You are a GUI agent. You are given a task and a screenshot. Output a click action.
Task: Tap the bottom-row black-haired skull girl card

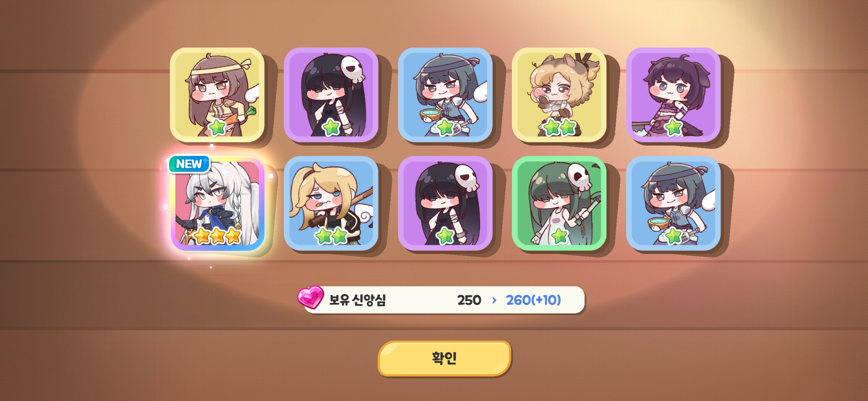pyautogui.click(x=445, y=203)
